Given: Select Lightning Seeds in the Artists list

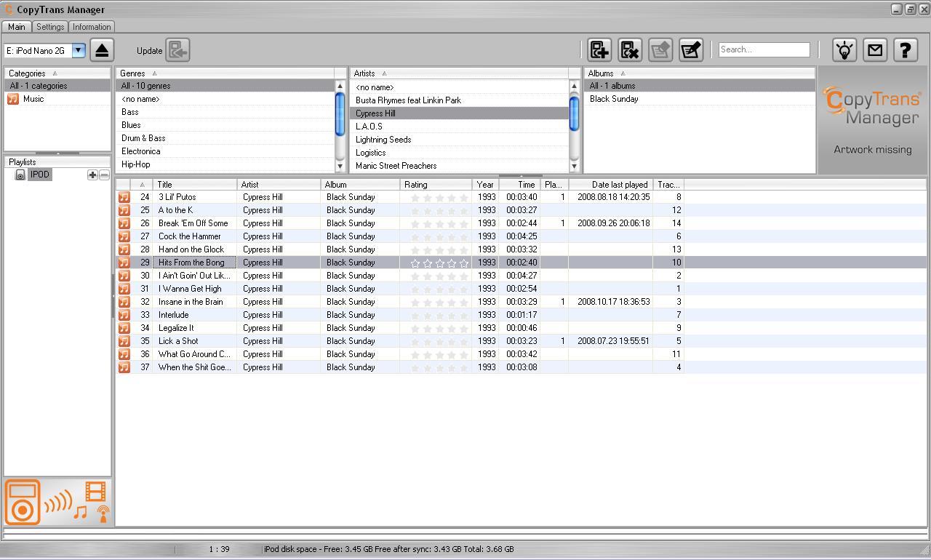Looking at the screenshot, I should tap(382, 139).
